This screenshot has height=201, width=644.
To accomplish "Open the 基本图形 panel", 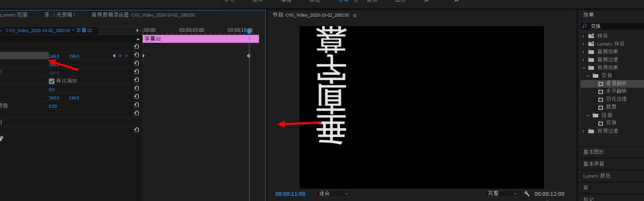I will point(594,152).
